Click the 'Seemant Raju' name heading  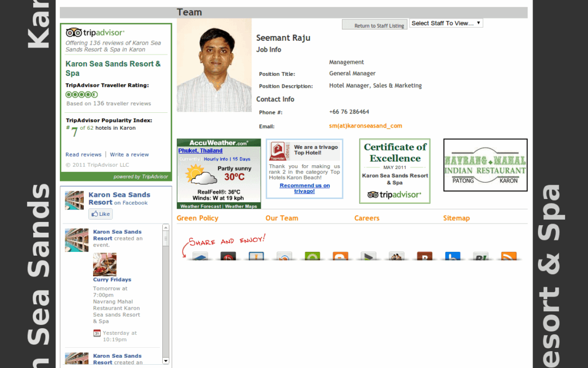pyautogui.click(x=283, y=38)
